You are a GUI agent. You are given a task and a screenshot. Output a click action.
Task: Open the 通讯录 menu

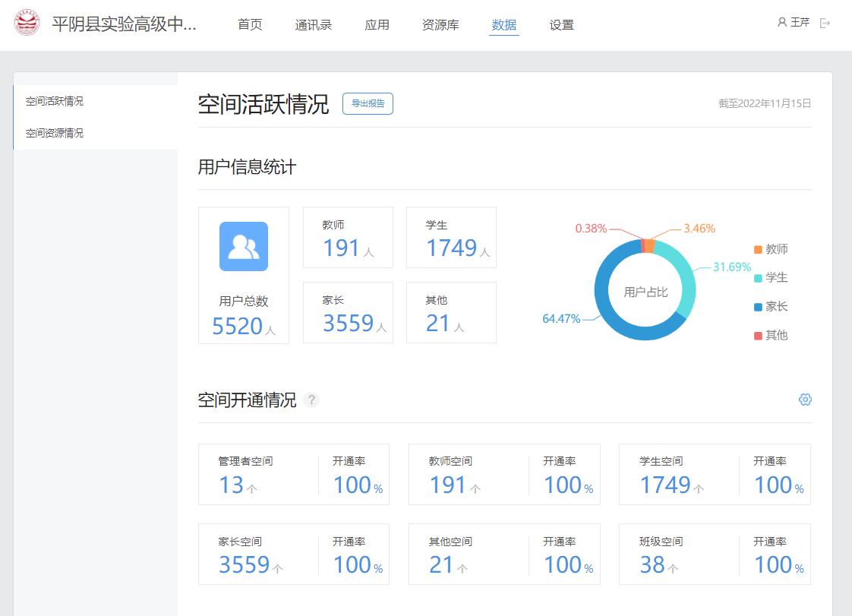314,25
